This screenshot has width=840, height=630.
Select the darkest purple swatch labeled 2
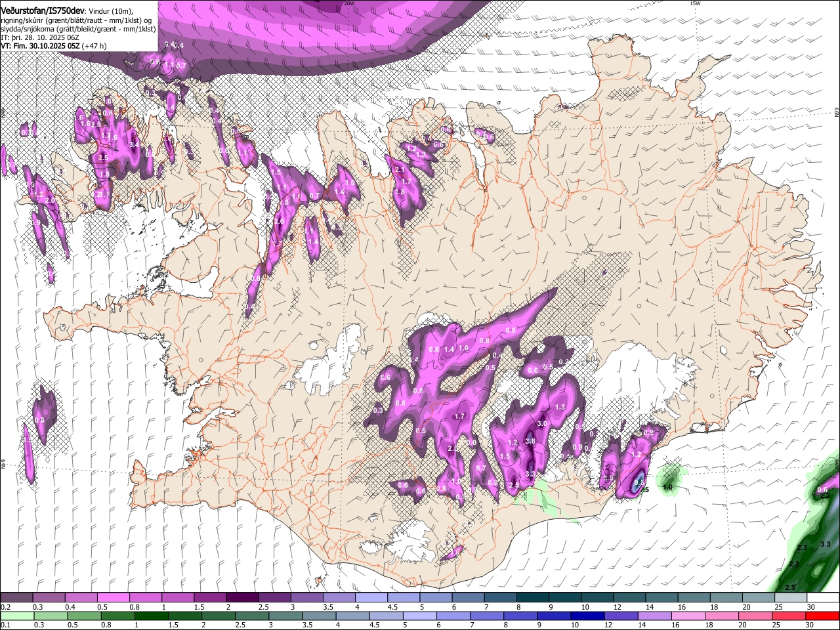(x=242, y=597)
